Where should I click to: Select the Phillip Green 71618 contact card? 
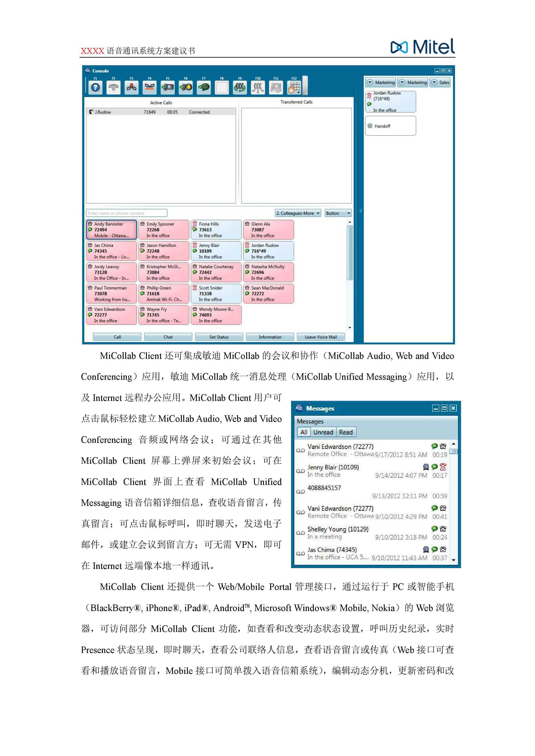coord(164,293)
